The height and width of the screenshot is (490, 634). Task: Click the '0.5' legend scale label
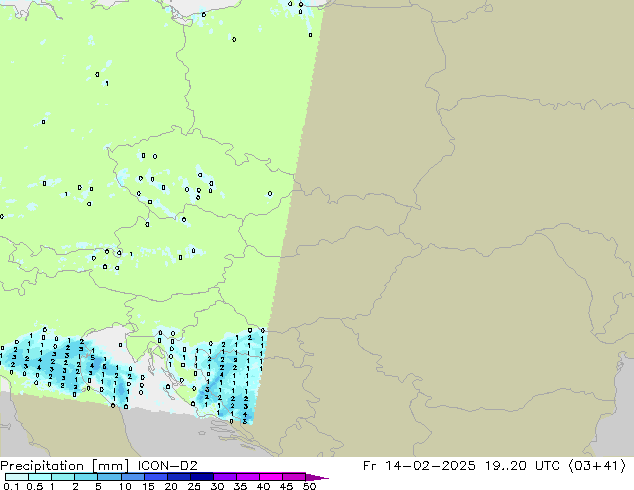(x=34, y=486)
